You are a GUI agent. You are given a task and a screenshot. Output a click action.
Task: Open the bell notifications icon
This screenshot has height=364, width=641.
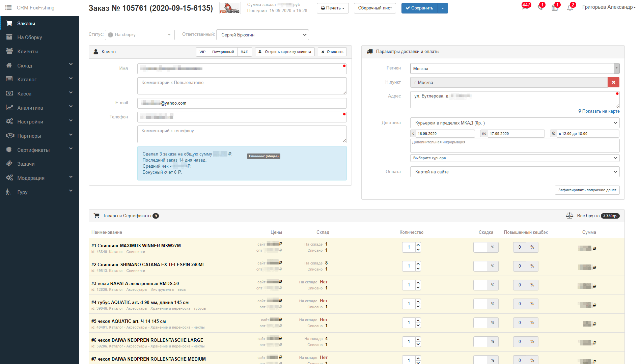point(570,7)
